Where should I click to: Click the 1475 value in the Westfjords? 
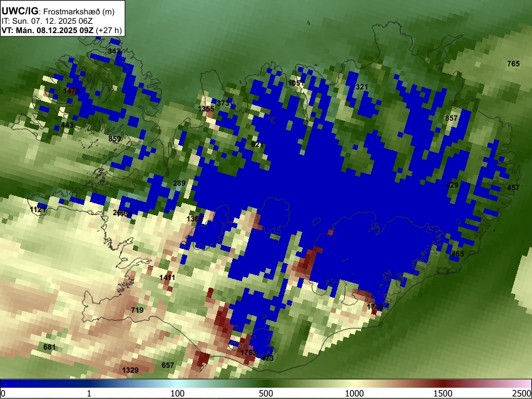click(71, 91)
